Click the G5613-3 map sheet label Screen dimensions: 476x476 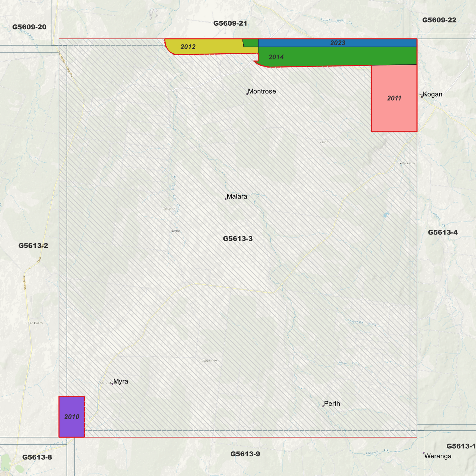(x=238, y=238)
